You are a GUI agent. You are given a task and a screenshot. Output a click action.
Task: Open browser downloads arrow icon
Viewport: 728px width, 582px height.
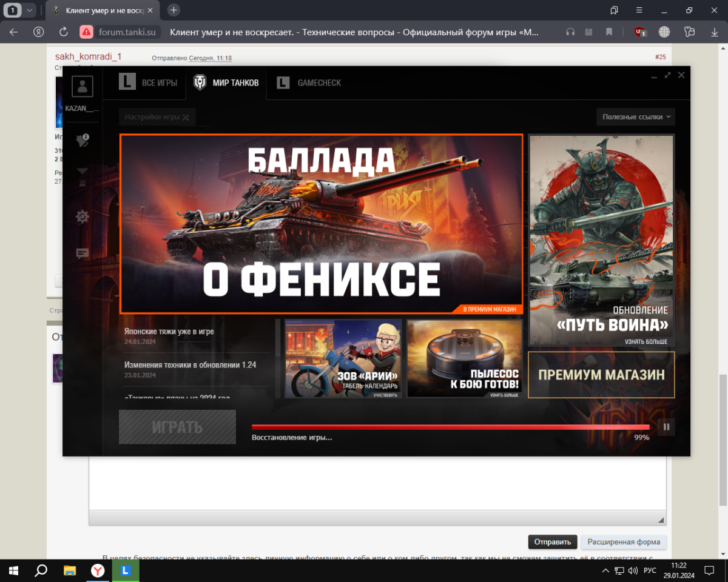(713, 32)
